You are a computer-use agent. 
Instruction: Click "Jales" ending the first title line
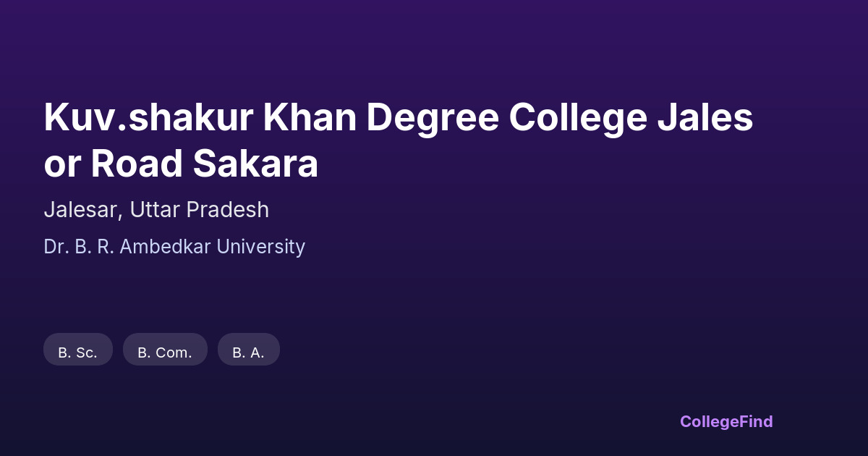pos(706,118)
